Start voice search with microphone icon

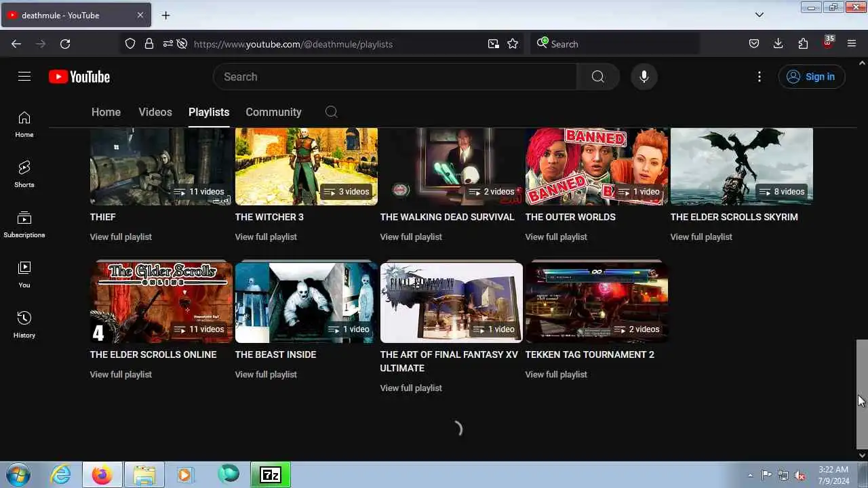644,77
